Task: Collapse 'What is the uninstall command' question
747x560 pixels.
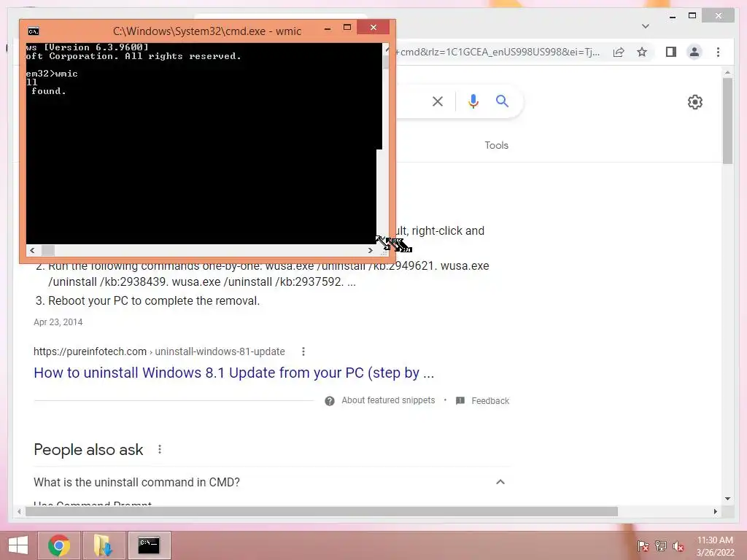Action: tap(500, 482)
